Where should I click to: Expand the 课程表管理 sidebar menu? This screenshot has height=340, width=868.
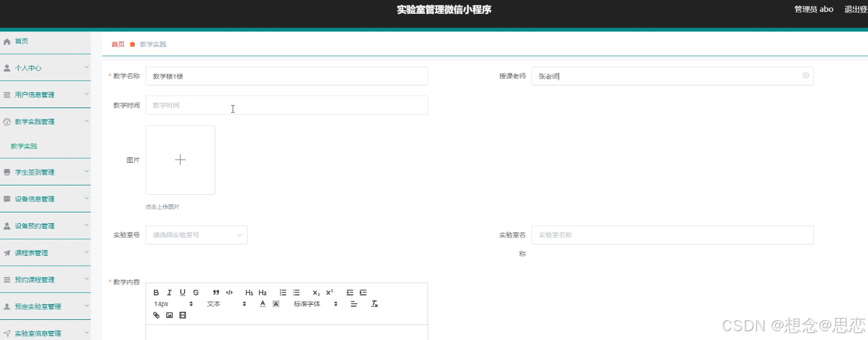point(45,253)
